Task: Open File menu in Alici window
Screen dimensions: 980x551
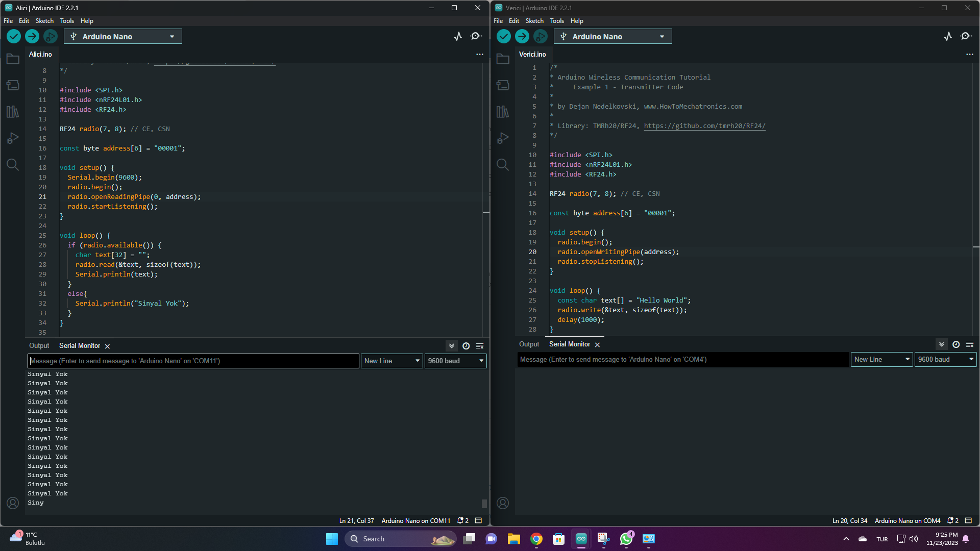Action: click(8, 21)
